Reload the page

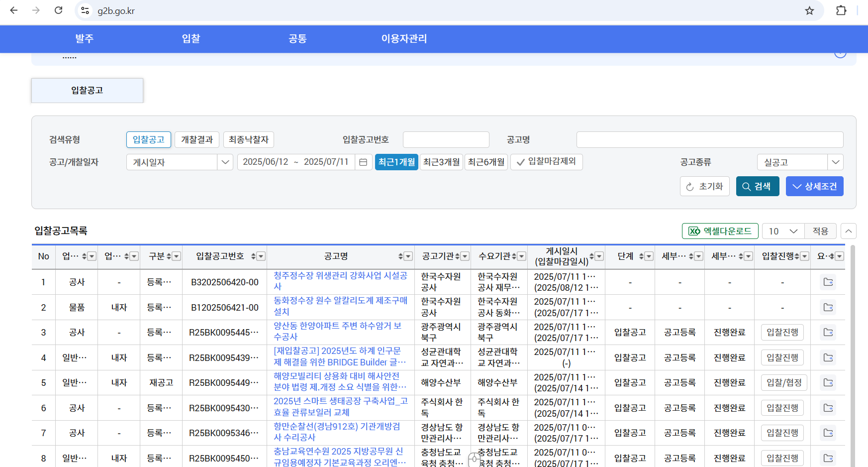click(58, 10)
